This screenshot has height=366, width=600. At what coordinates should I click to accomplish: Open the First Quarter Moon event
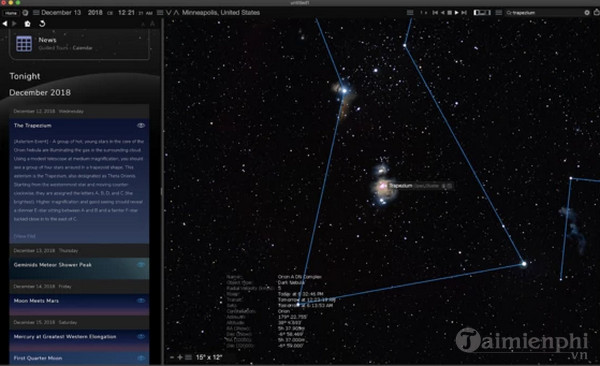pos(38,358)
